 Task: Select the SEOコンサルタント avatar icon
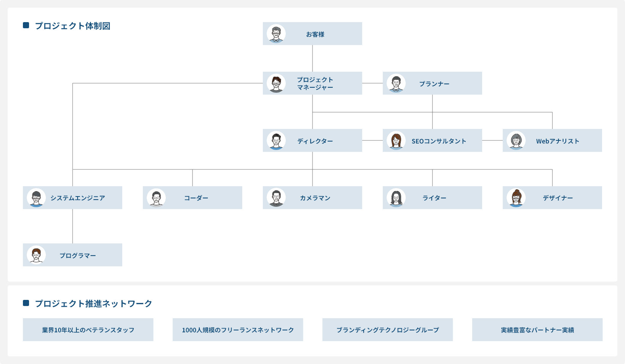click(396, 140)
